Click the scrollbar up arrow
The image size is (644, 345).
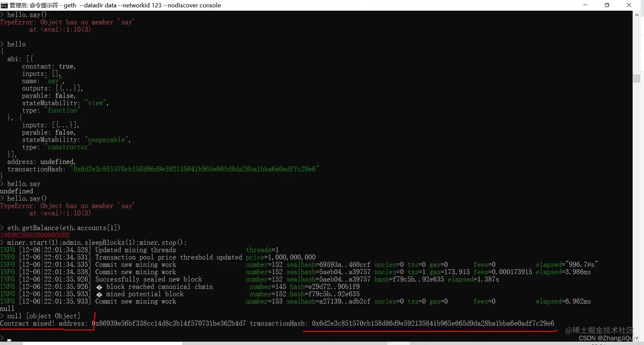pos(636,15)
